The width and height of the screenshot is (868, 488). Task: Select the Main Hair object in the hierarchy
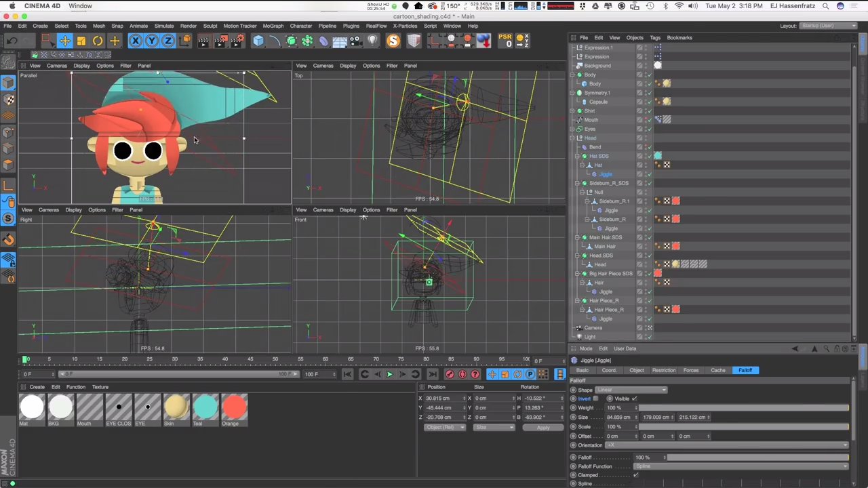tap(604, 246)
